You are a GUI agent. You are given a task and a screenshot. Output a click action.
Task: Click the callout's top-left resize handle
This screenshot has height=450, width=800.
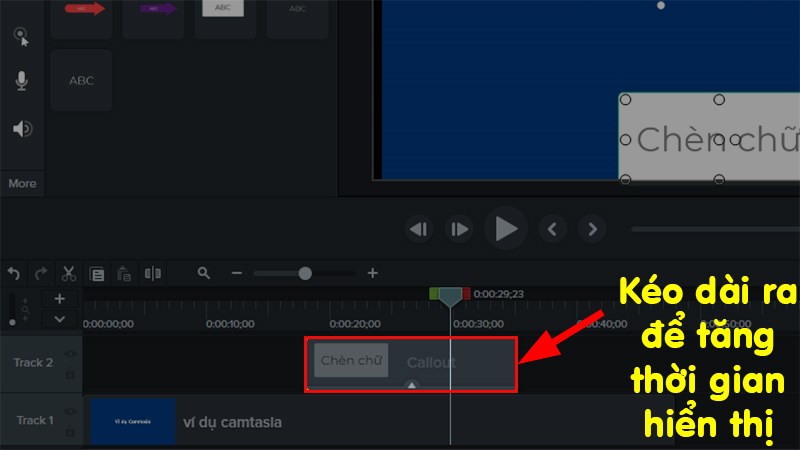coord(626,99)
